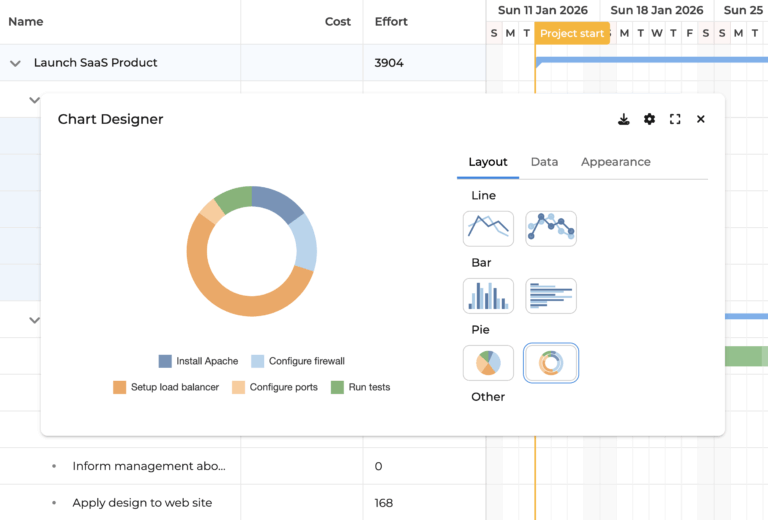Toggle Run tests legend item
Screen dimensions: 768x520
(x=369, y=387)
